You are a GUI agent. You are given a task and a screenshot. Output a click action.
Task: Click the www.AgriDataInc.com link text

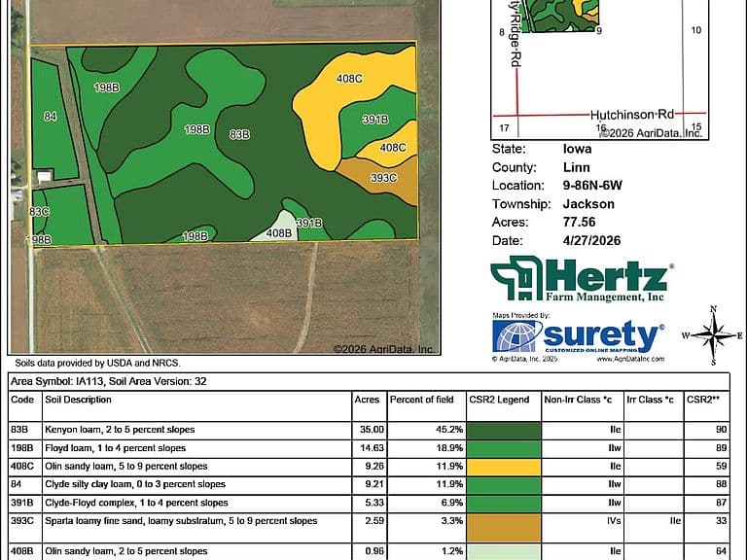[x=630, y=359]
